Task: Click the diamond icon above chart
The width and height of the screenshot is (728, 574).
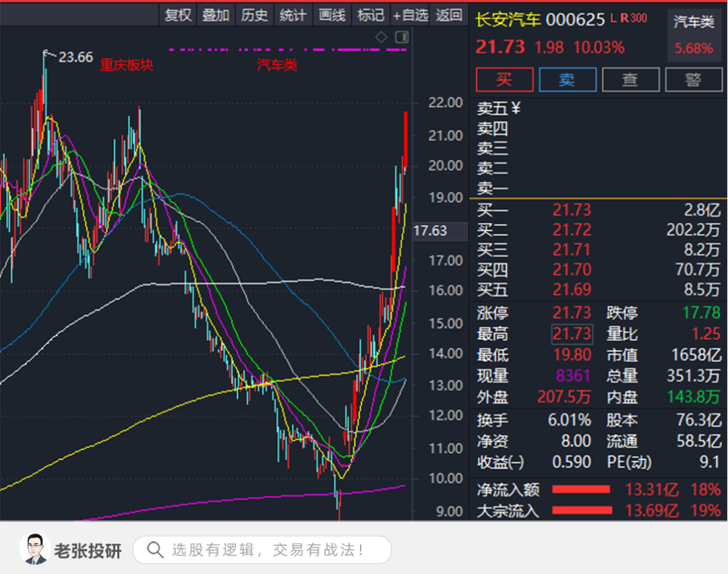Action: coord(381,36)
